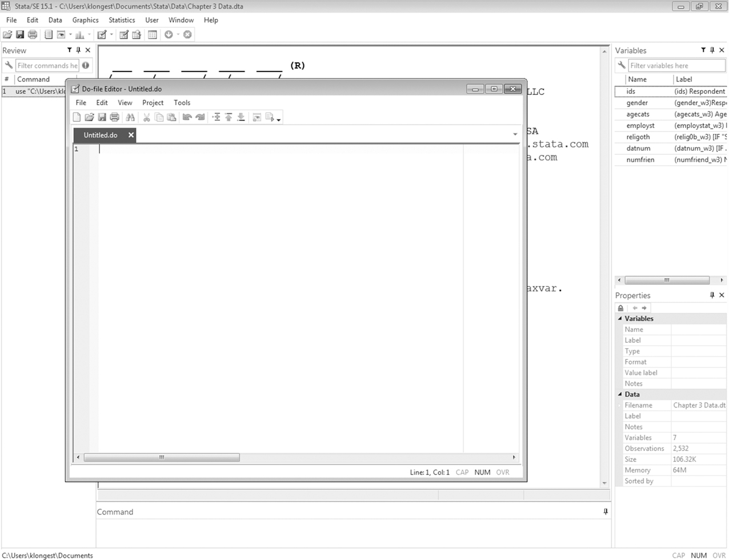Select the gender variable in Variables list
This screenshot has width=729, height=560.
[x=637, y=103]
